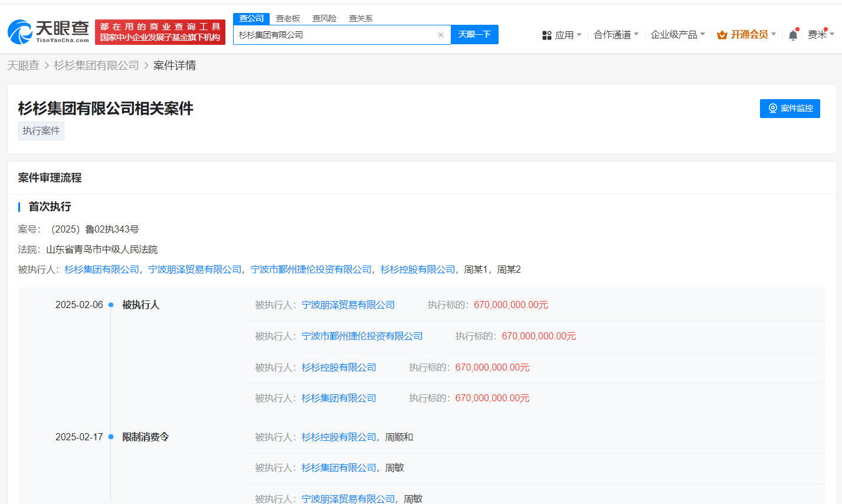Open 杉杉集团有限公司 breadcrumb link
This screenshot has width=842, height=504.
[x=96, y=66]
